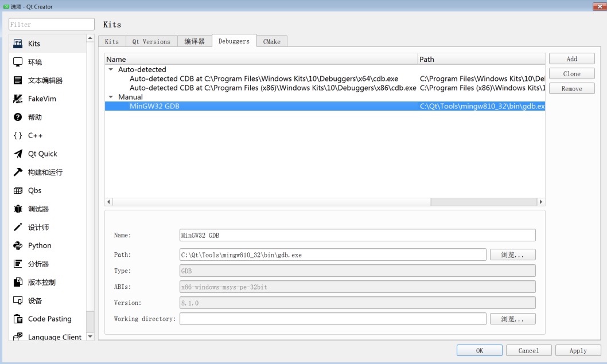This screenshot has height=364, width=607.
Task: Click the Remove button
Action: (x=572, y=89)
